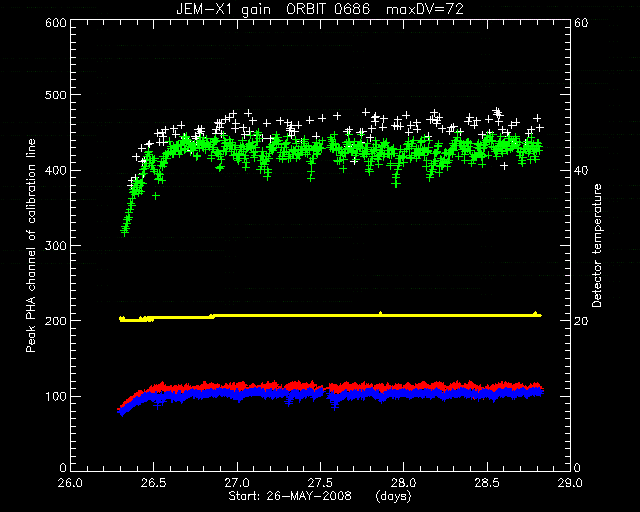This screenshot has width=640, height=512.
Task: Click the 29.0 tick label on x-axis
Action: 570,483
